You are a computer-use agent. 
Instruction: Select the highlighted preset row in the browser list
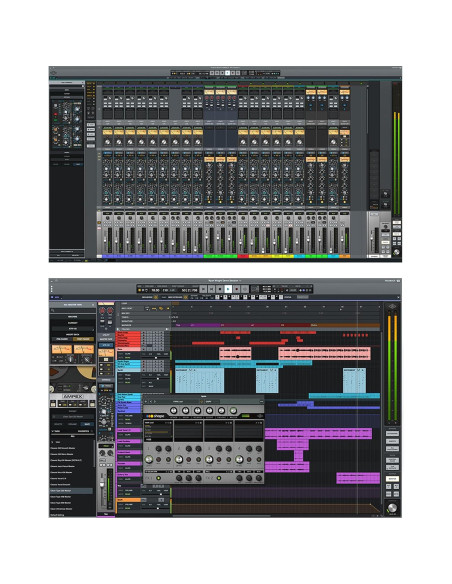[x=71, y=491]
